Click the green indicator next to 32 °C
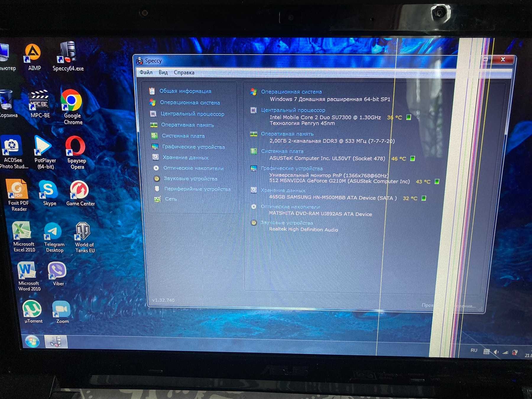Screen dimensions: 532x399 (424, 198)
